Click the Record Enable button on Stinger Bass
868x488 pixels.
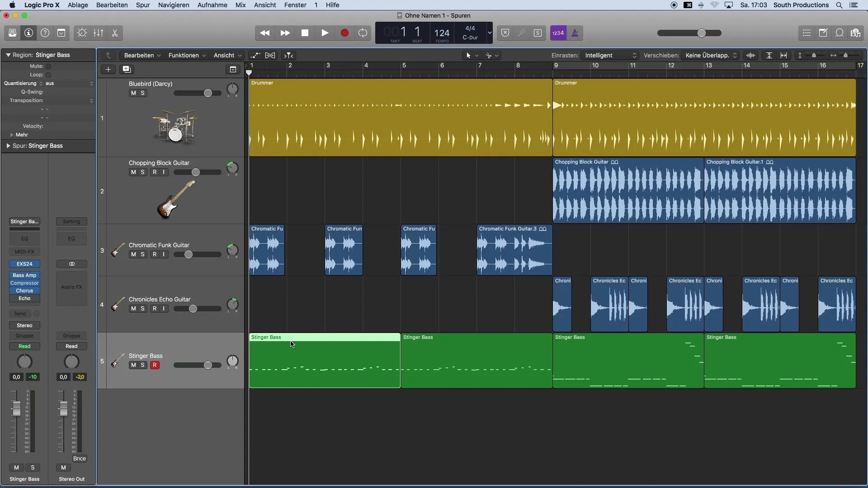[155, 364]
